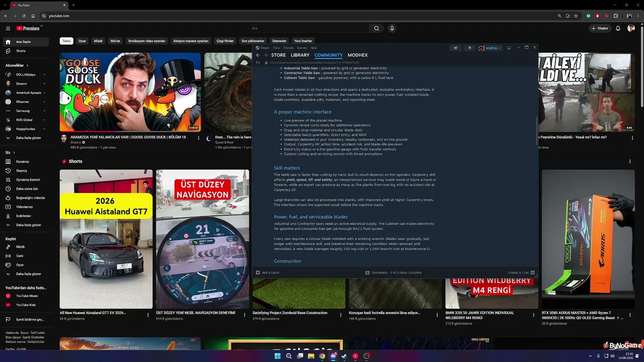
Task: Open the Steam Games menu
Action: pos(302,48)
